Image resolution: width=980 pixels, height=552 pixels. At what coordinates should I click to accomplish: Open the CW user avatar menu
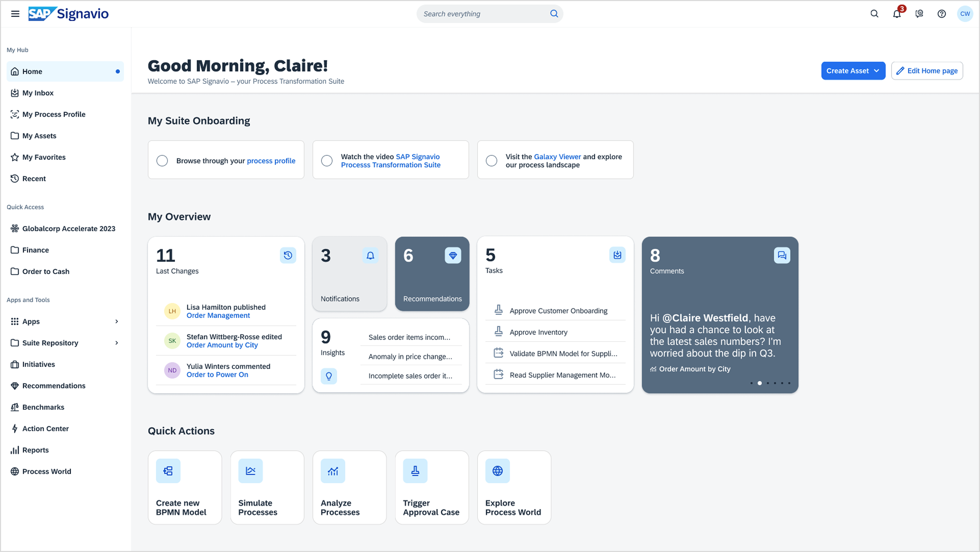(x=965, y=14)
